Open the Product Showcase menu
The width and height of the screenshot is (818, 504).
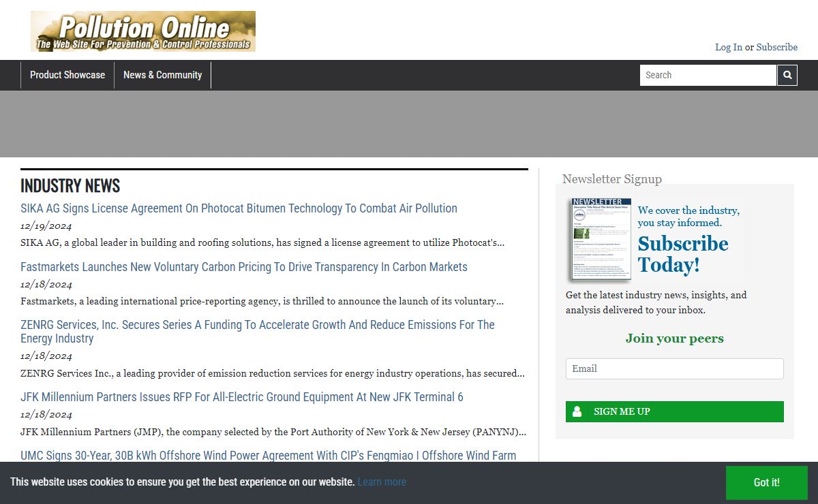[67, 75]
